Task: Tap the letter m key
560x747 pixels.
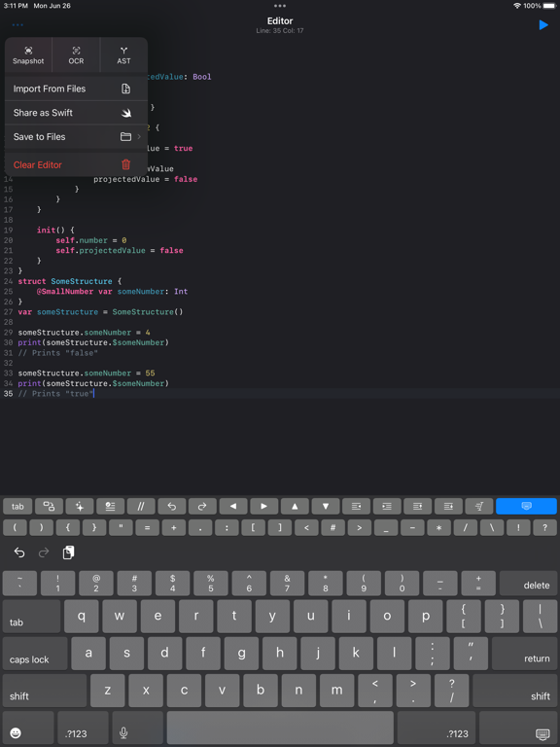Action: (336, 691)
